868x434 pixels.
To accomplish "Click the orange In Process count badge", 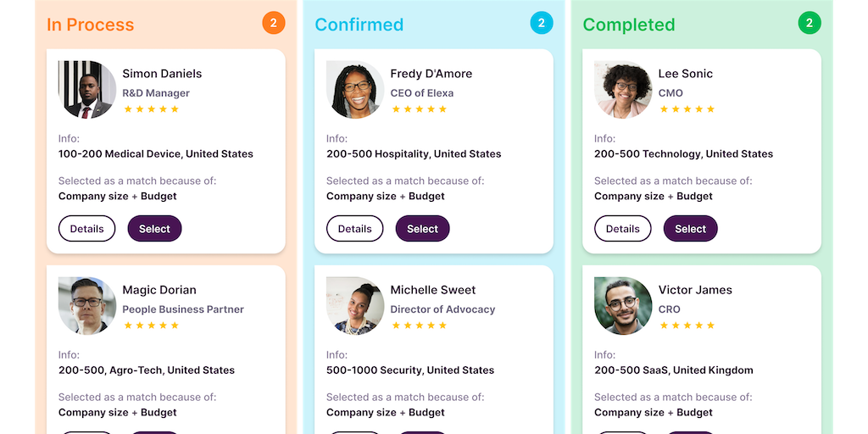I will coord(273,23).
